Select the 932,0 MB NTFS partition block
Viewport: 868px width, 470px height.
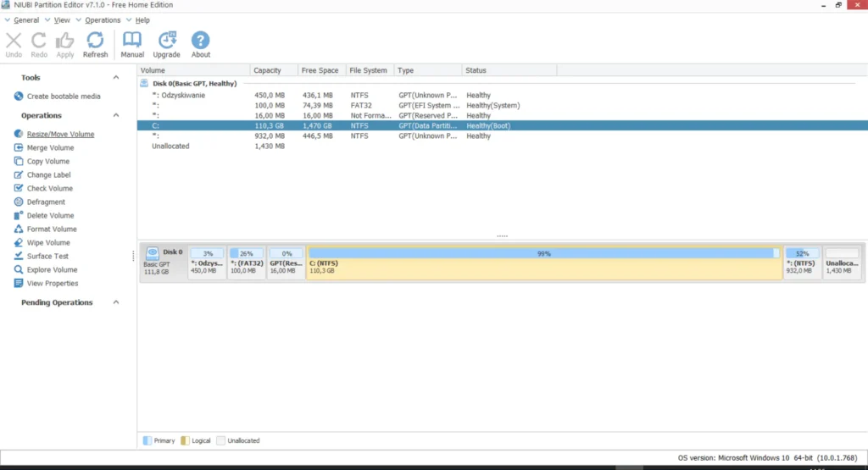coord(802,262)
